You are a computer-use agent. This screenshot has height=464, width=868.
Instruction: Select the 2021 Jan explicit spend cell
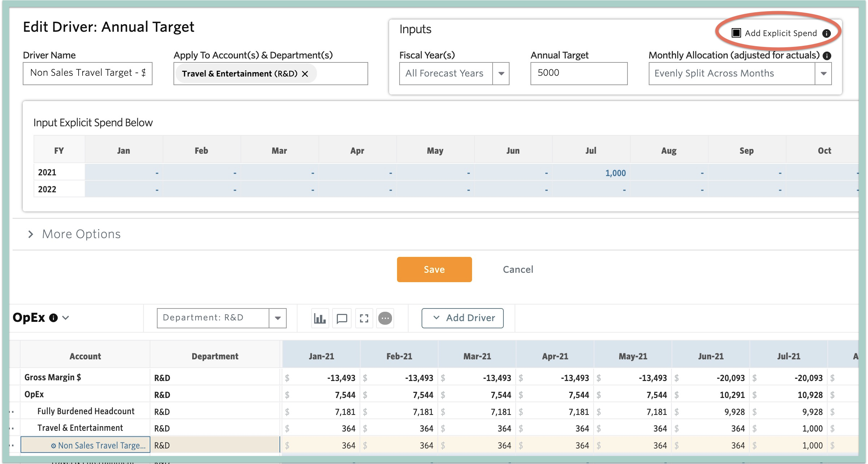click(x=124, y=173)
